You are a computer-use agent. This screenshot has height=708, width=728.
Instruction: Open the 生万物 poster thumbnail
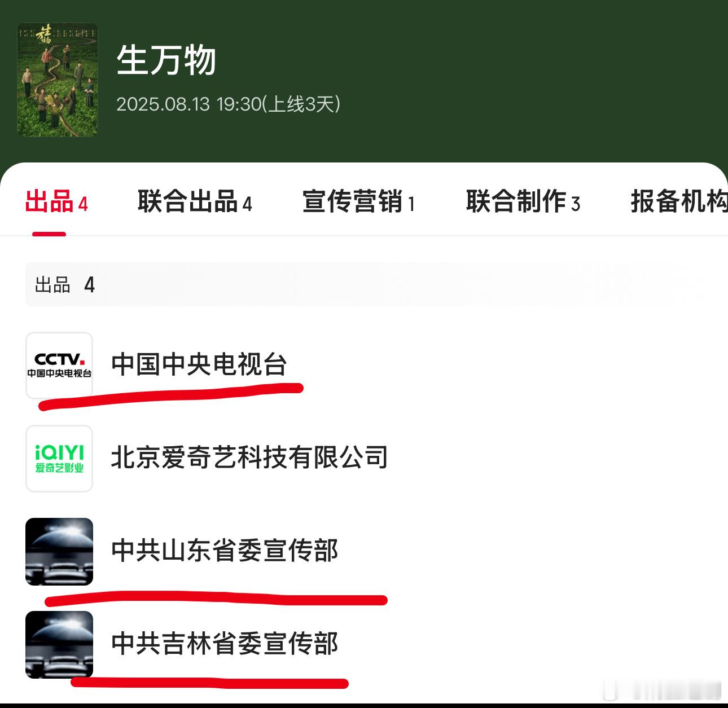(x=58, y=80)
